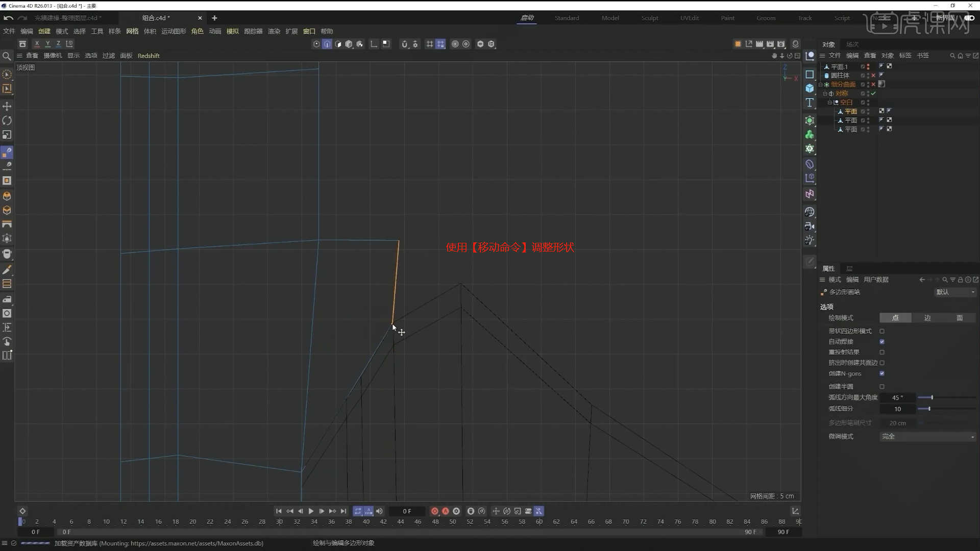Add a new document tab with plus
Screen dimensions: 980x551
(x=214, y=18)
